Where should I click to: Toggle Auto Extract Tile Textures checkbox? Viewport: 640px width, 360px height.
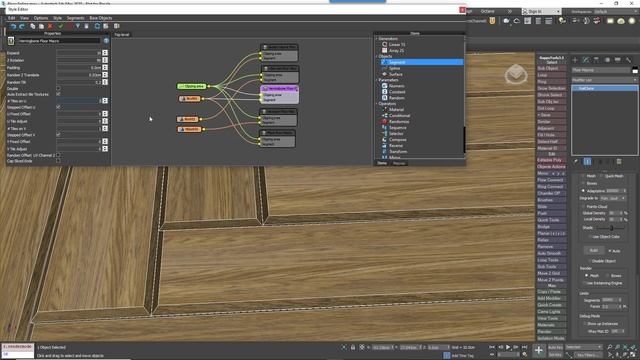click(58, 94)
